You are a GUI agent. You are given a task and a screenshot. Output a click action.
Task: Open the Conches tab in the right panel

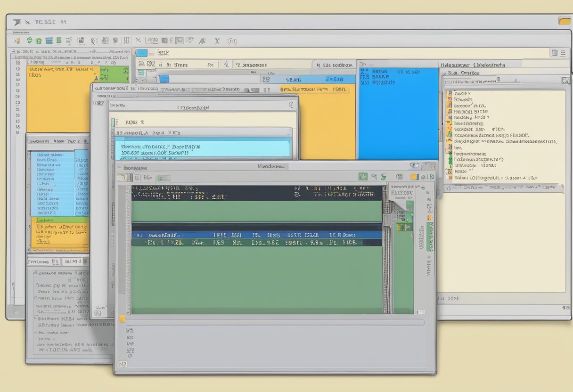coord(463,73)
